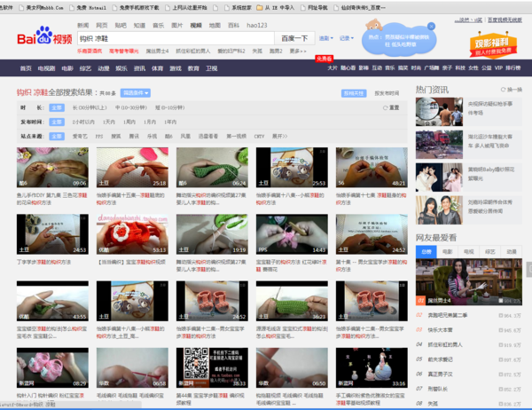Viewport: 532px width, 410px height.
Task: Filter publish time to 1周内
Action: pyautogui.click(x=129, y=122)
